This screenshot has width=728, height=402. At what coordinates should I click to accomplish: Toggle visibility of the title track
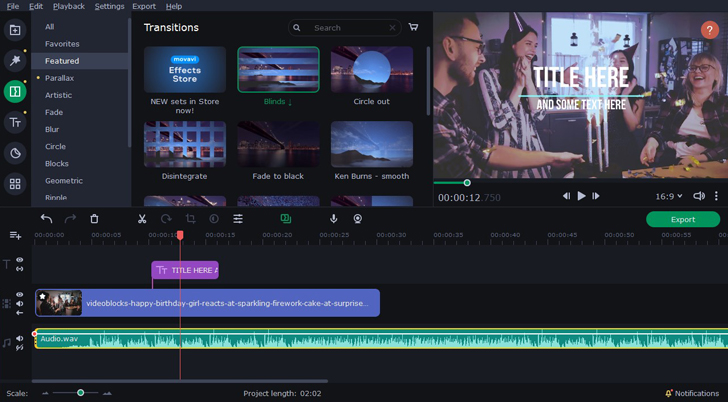(20, 260)
